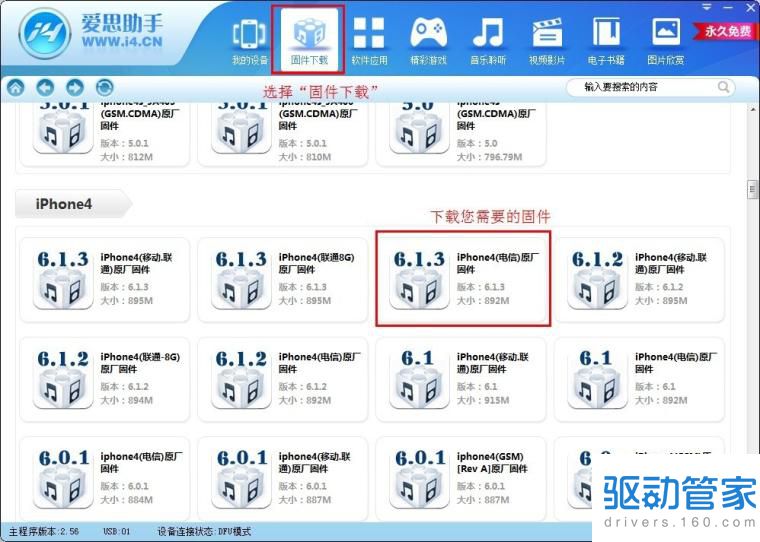Open iphone4(GSM)[Rev A]原厂固件 title

(x=492, y=462)
